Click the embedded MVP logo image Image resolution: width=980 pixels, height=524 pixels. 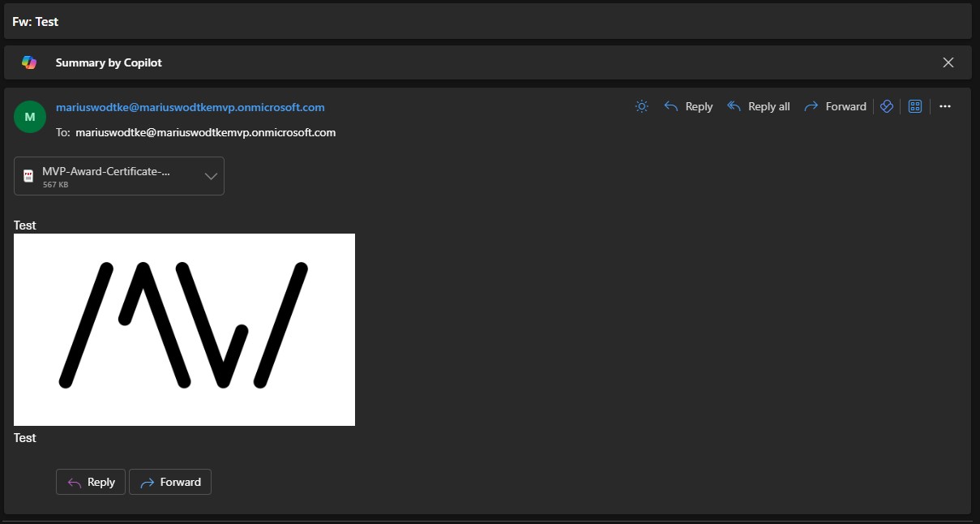183,329
